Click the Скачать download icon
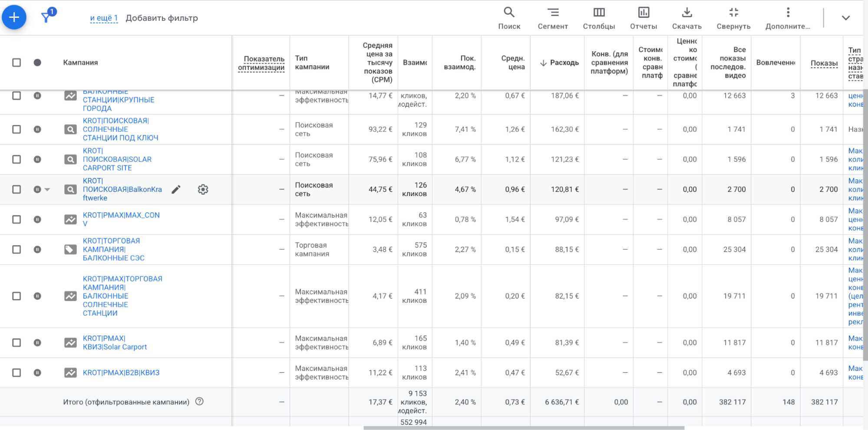 pos(686,18)
